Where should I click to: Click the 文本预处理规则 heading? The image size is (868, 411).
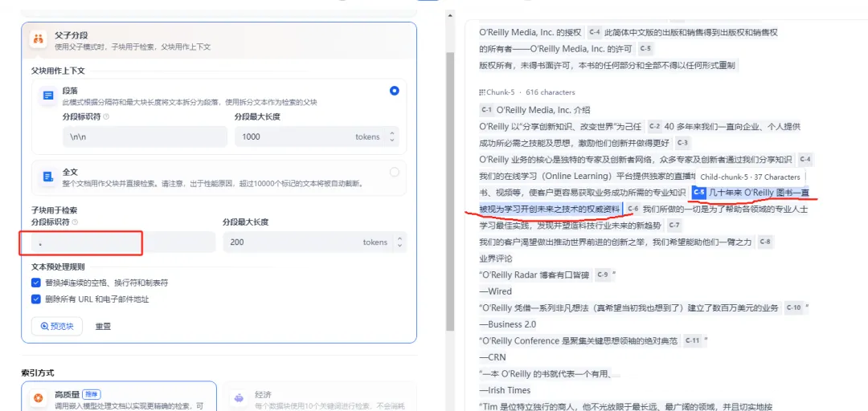pos(58,267)
